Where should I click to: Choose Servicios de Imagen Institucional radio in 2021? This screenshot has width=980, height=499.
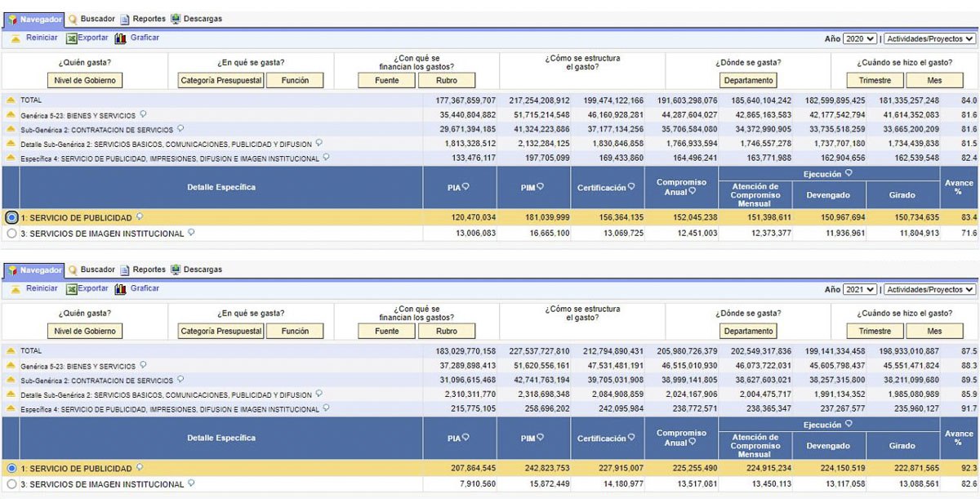tap(11, 484)
